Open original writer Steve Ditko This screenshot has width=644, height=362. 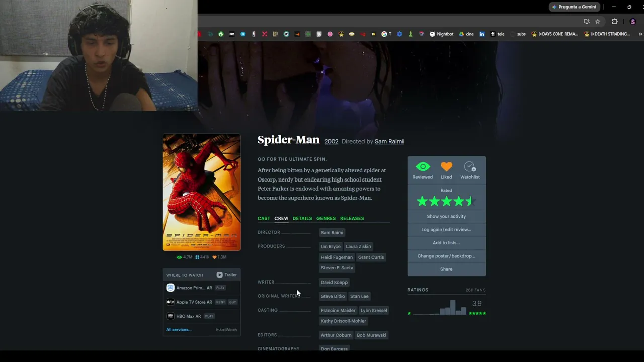333,296
